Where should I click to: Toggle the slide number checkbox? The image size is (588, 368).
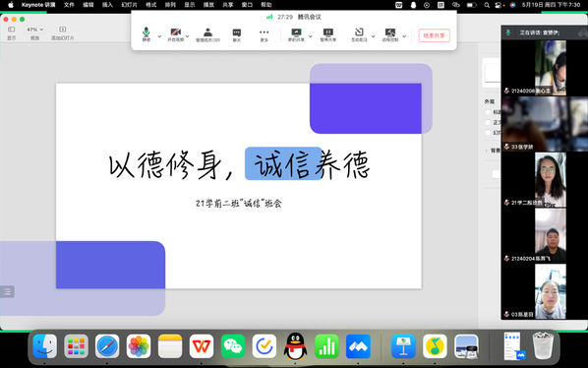[488, 133]
